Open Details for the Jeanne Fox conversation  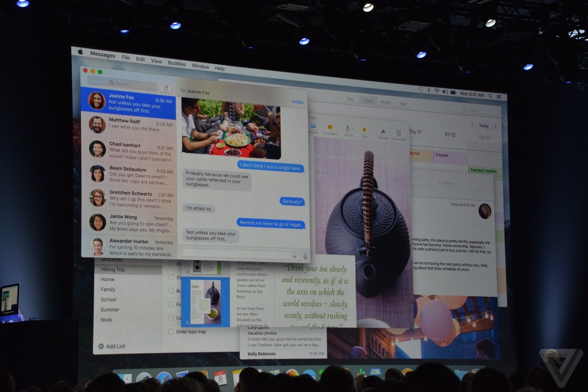(x=298, y=102)
